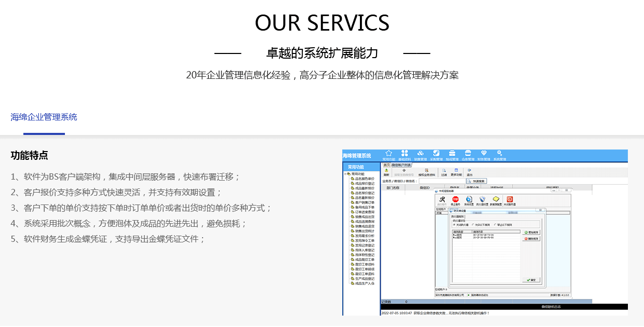644x327 pixels.
Task: Click the greyed 读取注销微信号 toolbar item
Action: coord(404,172)
